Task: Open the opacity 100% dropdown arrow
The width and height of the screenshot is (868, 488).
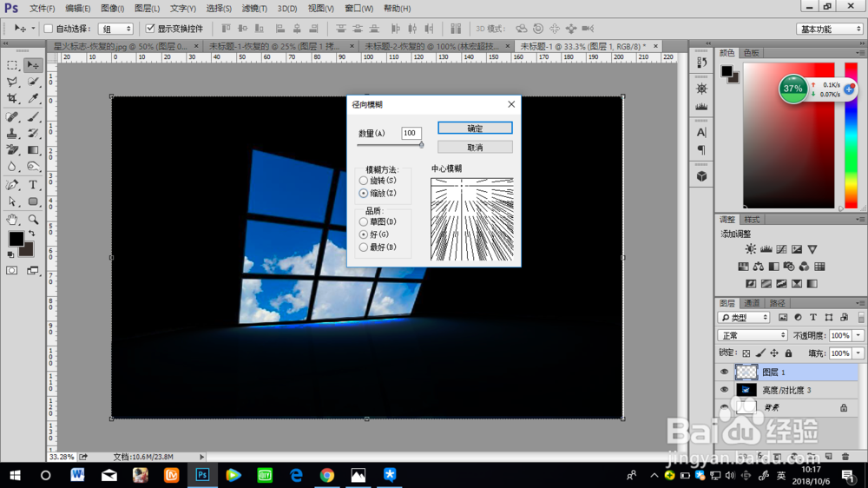Action: tap(858, 336)
